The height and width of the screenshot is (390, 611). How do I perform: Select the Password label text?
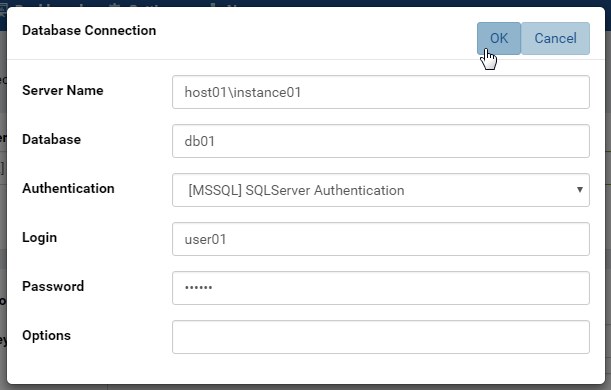53,286
